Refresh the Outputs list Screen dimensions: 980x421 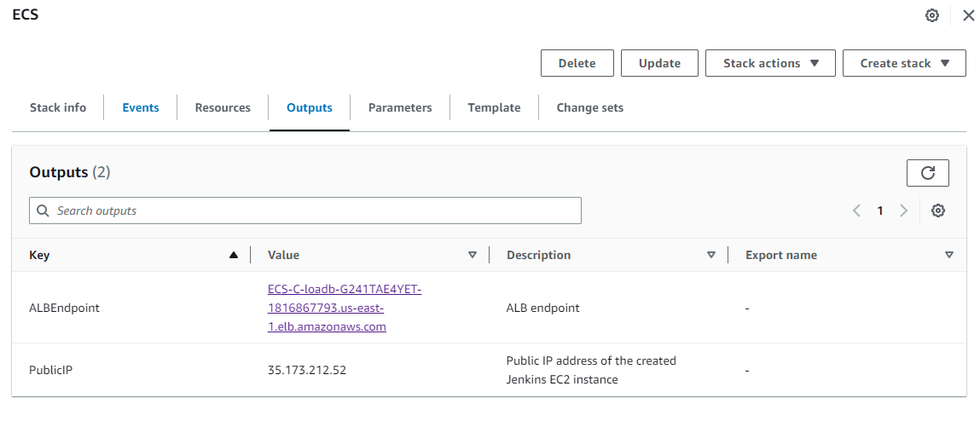(x=927, y=173)
